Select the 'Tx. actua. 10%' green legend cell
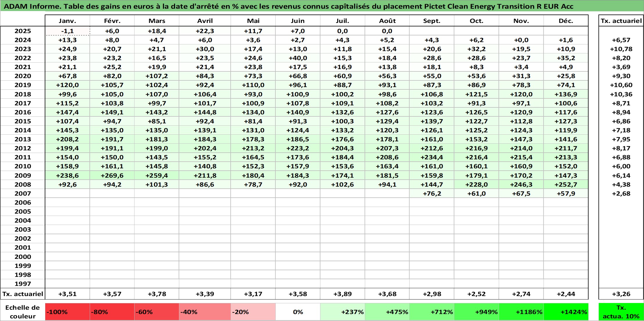This screenshot has height=321, width=644. point(621,312)
